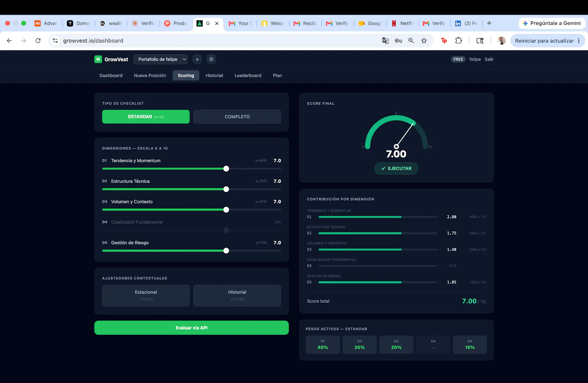Switch to the Google Slides tab
The image size is (588, 383).
tap(370, 23)
